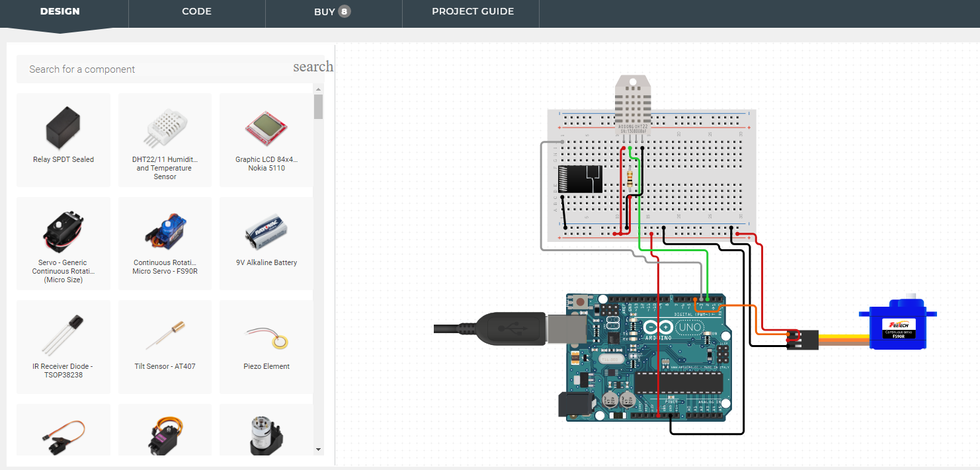Viewport: 980px width, 470px height.
Task: Select the Relay SPDT Sealed component
Action: click(63, 140)
